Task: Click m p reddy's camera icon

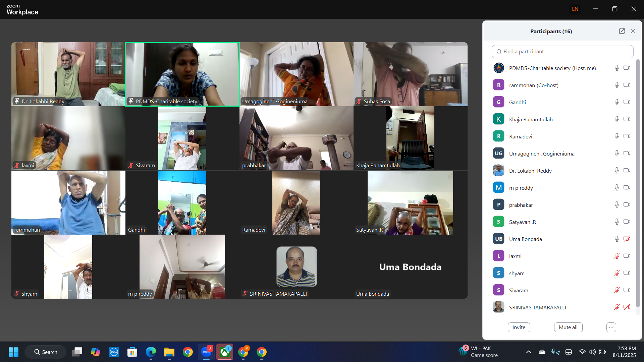Action: pos(627,188)
